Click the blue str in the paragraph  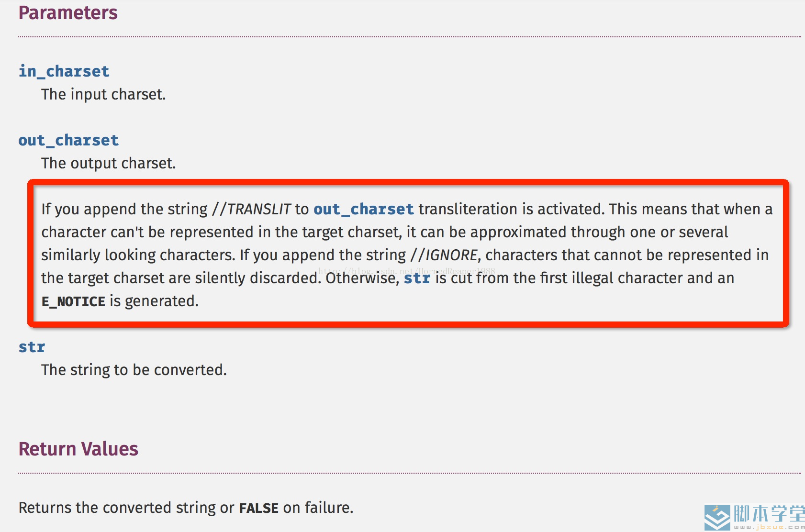point(417,278)
